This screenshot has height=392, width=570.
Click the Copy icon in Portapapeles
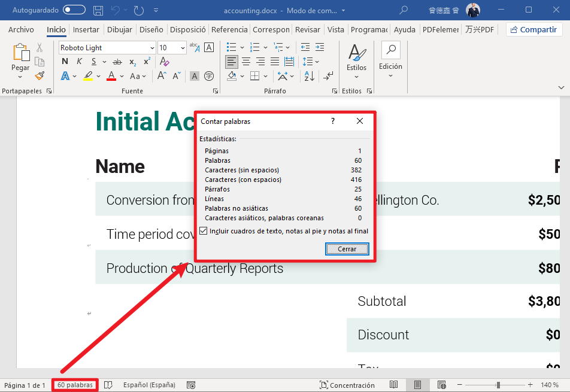pos(40,62)
